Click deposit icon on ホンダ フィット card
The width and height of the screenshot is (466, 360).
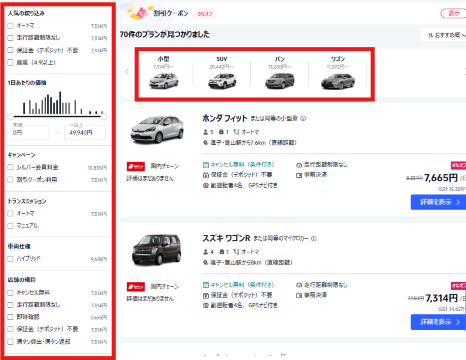(x=206, y=175)
